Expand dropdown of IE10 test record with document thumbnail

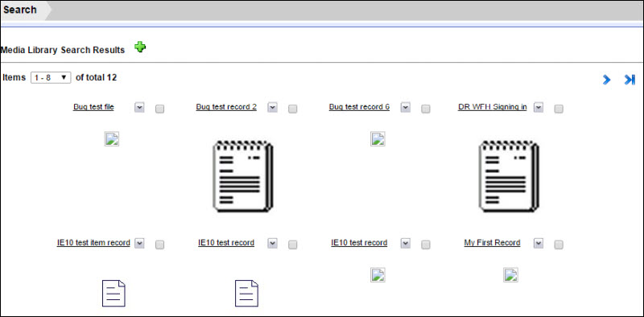click(x=273, y=243)
